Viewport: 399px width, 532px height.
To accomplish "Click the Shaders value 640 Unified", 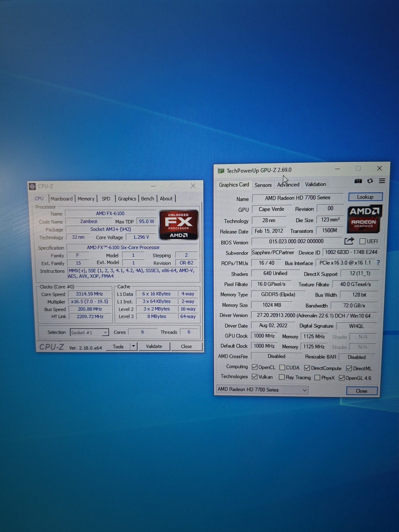I will [x=275, y=273].
